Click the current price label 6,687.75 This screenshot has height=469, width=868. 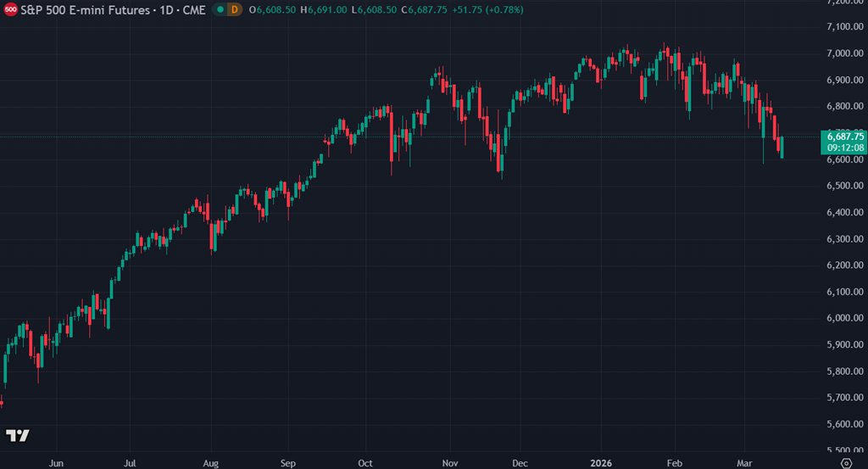(844, 136)
